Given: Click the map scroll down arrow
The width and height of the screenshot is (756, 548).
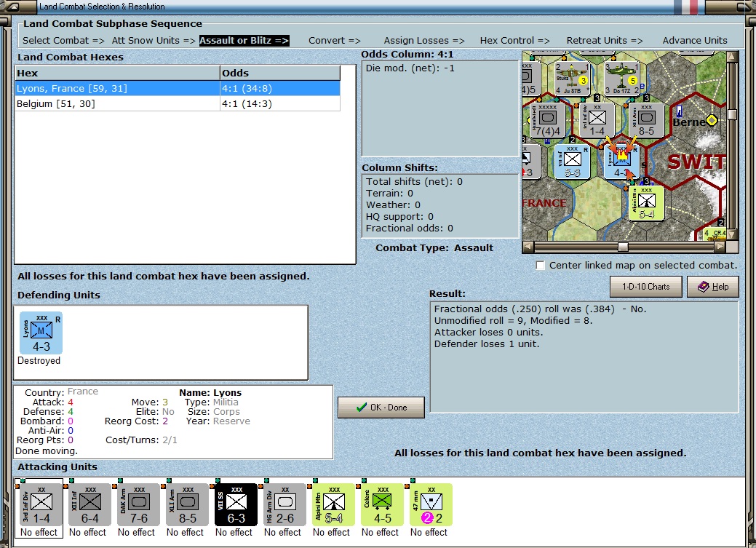Looking at the screenshot, I should pos(733,235).
